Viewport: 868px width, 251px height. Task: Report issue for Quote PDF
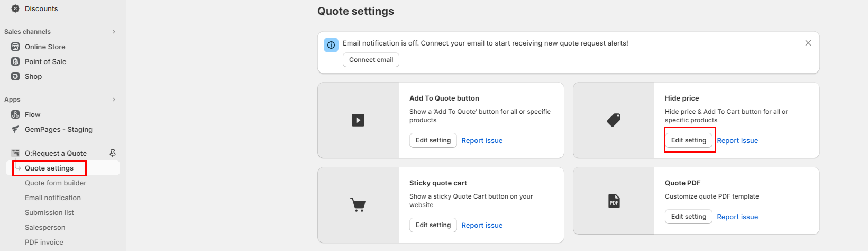point(737,217)
